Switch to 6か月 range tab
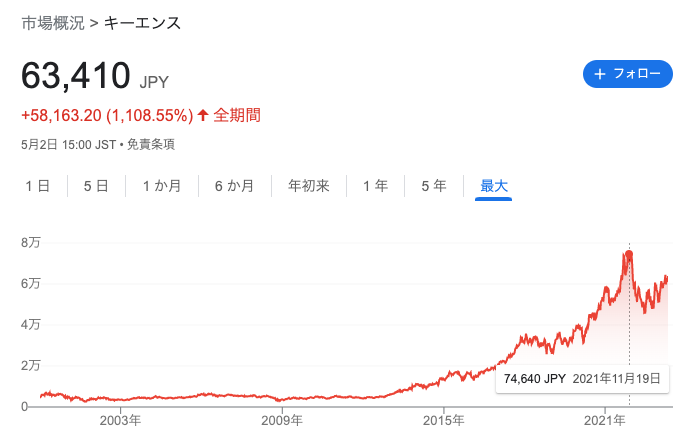686x437 pixels. (234, 186)
